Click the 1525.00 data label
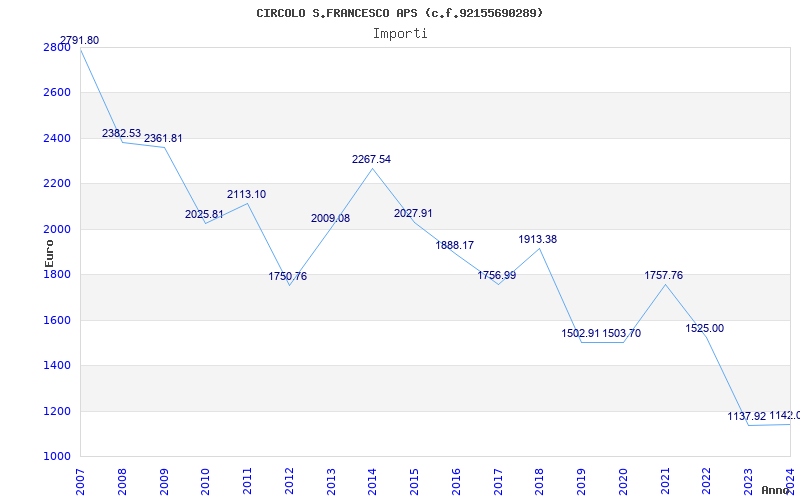The width and height of the screenshot is (800, 500). 705,329
